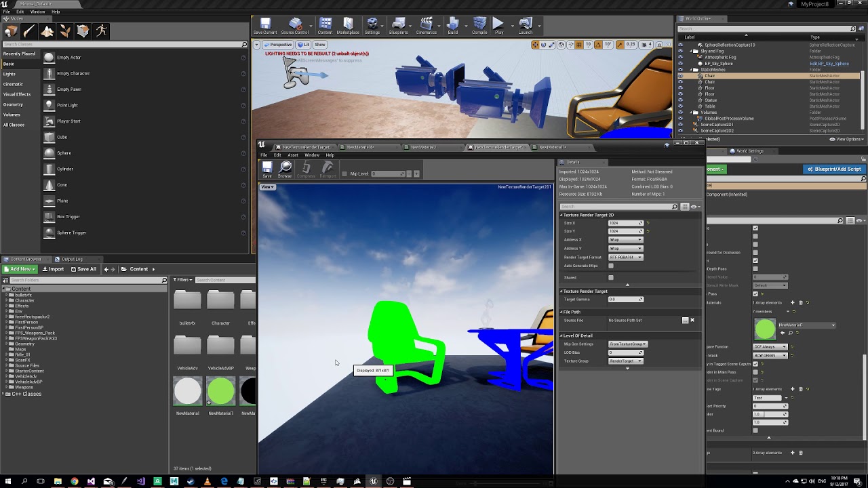Select the translate gizmo viewport icon
Image resolution: width=868 pixels, height=488 pixels.
pos(535,45)
